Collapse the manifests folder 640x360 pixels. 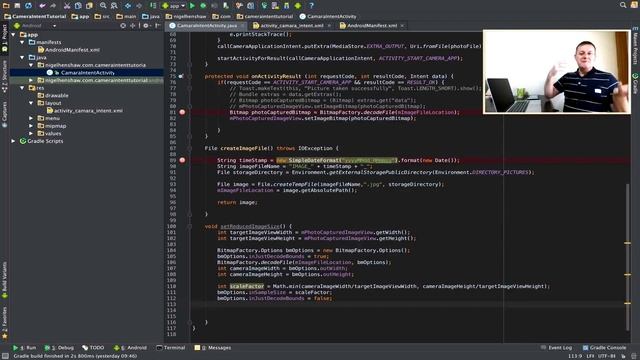point(22,42)
